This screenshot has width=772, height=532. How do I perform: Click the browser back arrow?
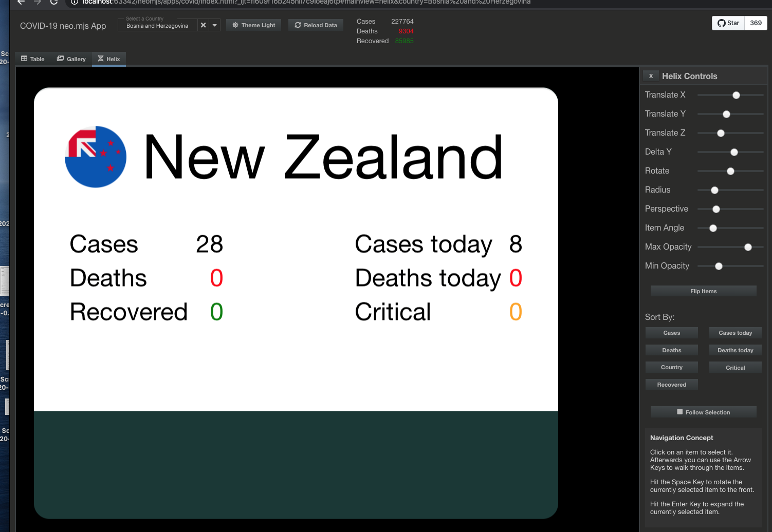[21, 2]
